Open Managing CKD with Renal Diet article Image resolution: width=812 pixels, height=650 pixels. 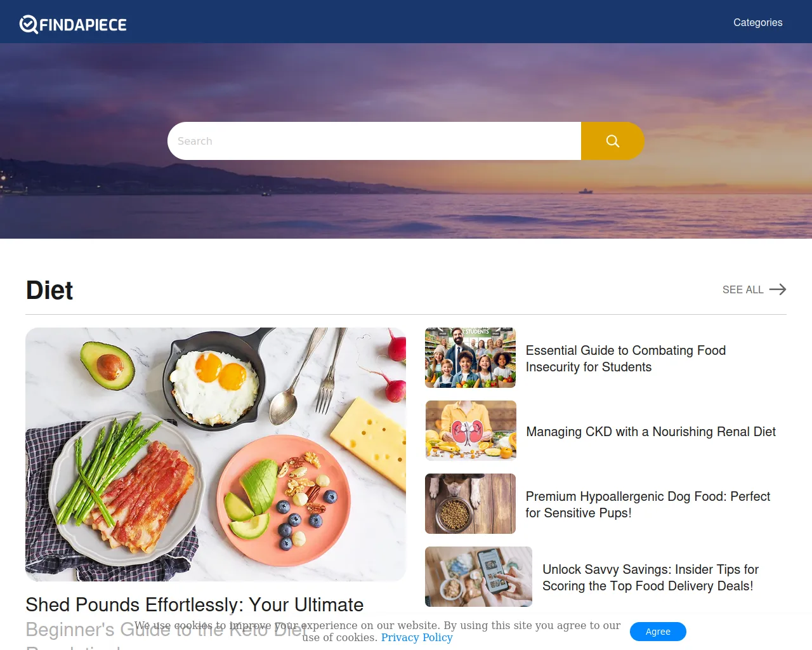(x=651, y=432)
